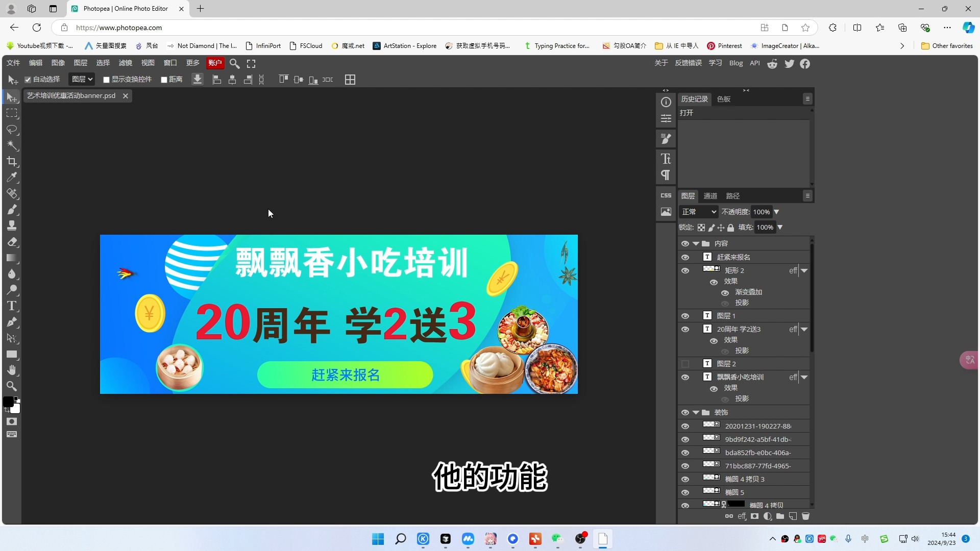Open 滤镜 menu in menu bar

pyautogui.click(x=125, y=63)
